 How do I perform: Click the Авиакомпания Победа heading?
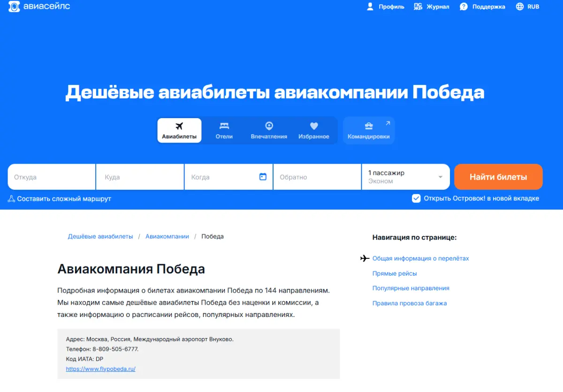click(131, 269)
